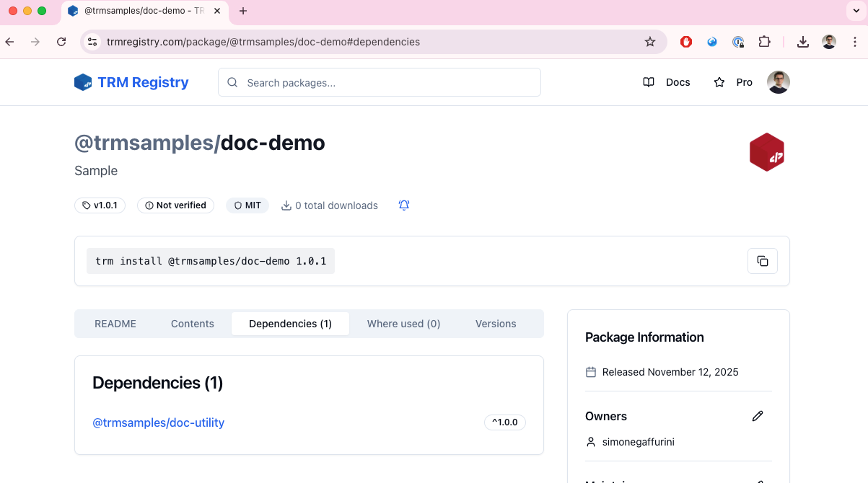Reload the page
This screenshot has width=868, height=483.
61,42
